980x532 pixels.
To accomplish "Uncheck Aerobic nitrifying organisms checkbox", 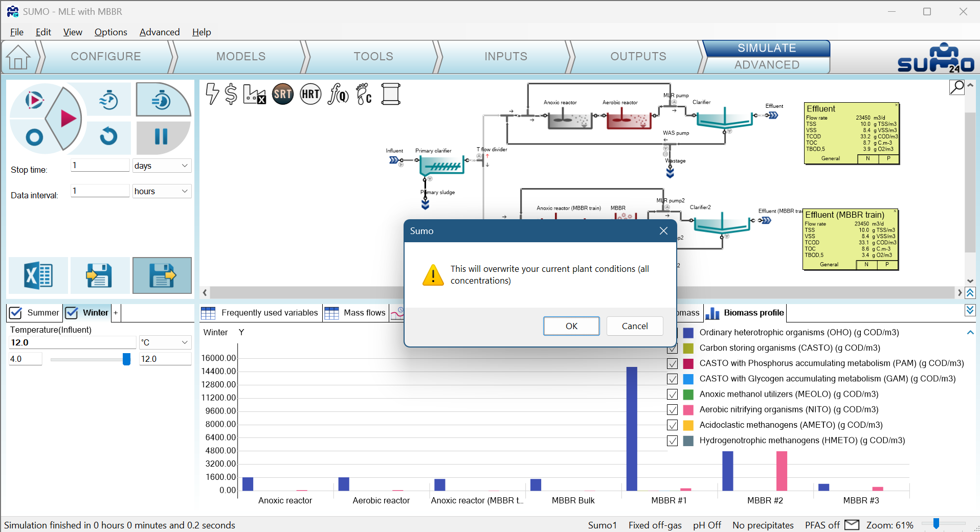I will [673, 410].
